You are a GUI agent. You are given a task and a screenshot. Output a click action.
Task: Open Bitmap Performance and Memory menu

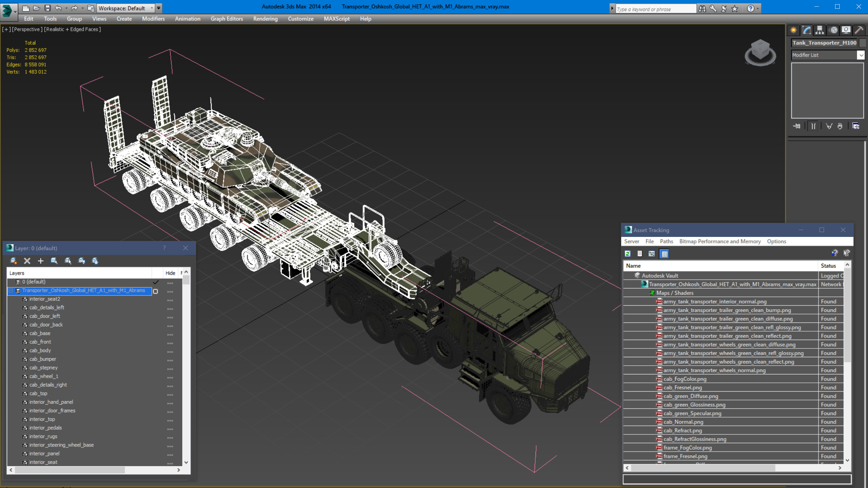(x=720, y=241)
